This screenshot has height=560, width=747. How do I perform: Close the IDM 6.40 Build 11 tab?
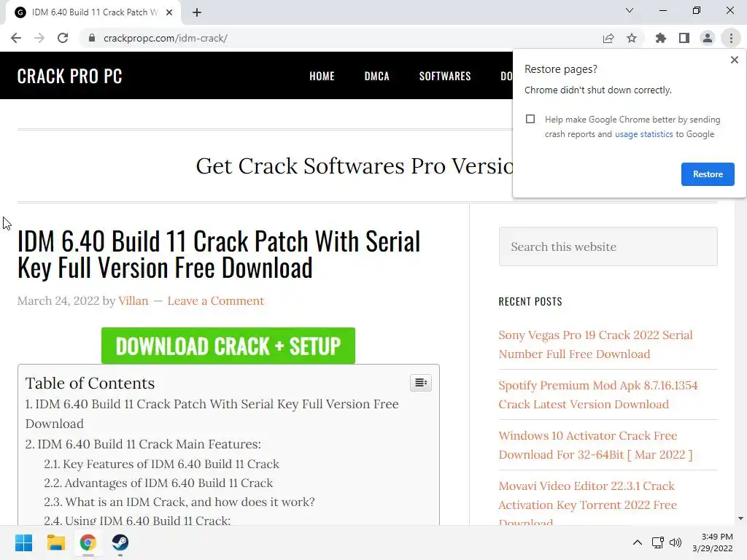169,12
